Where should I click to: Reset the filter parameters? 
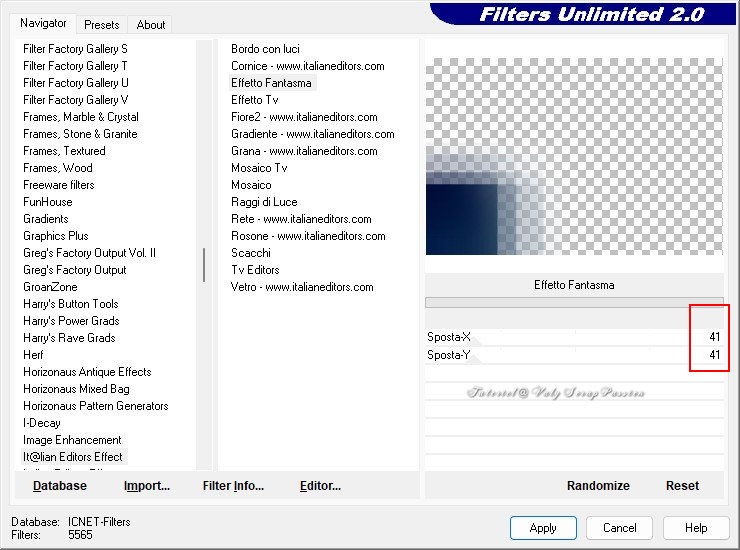(682, 486)
